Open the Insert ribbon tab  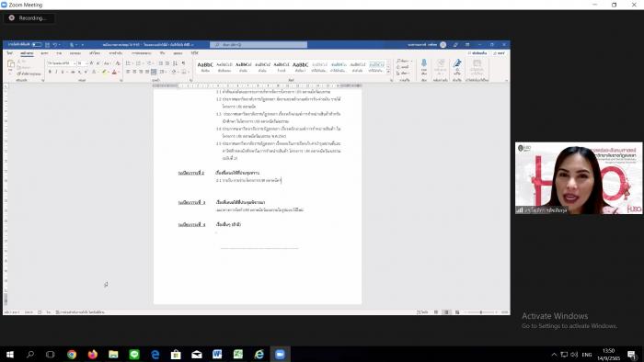click(x=44, y=53)
